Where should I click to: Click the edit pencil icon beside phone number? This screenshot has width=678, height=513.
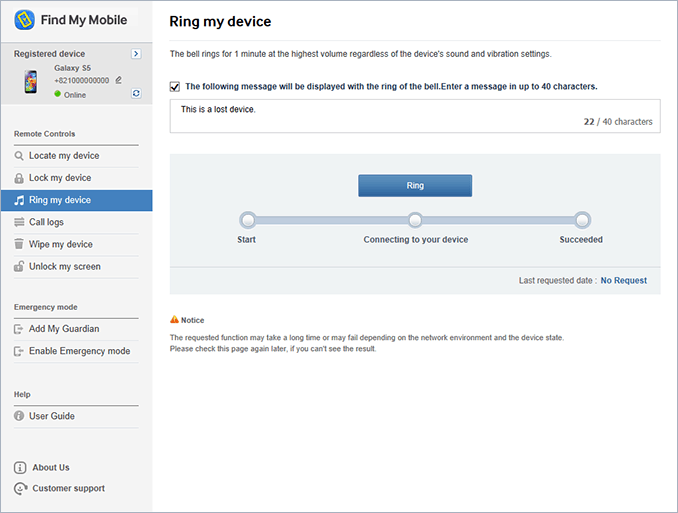click(119, 80)
